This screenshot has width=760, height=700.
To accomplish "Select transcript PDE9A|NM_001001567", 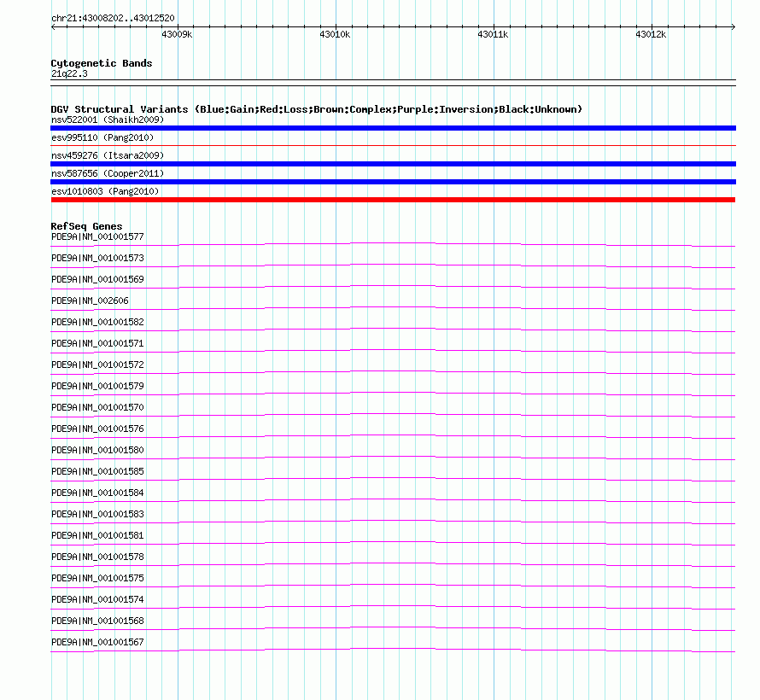I will [97, 642].
